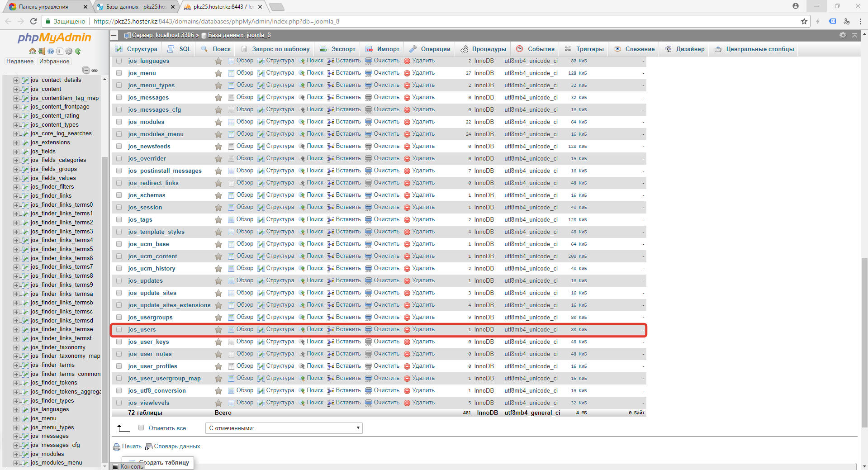Open the Консоль panel at bottom

tap(128, 466)
